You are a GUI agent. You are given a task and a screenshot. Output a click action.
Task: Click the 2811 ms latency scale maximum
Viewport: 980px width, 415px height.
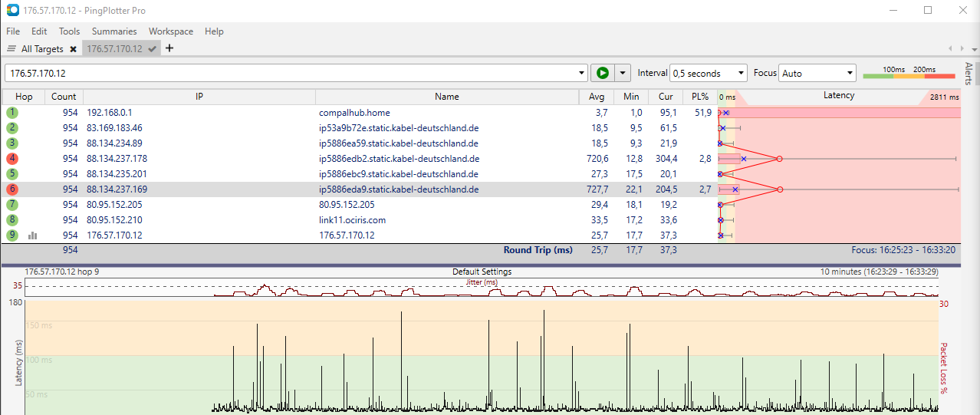[x=944, y=97]
